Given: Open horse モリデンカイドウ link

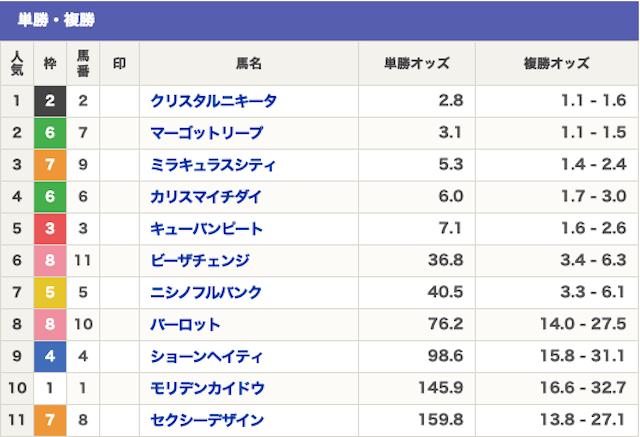Looking at the screenshot, I should click(208, 388).
